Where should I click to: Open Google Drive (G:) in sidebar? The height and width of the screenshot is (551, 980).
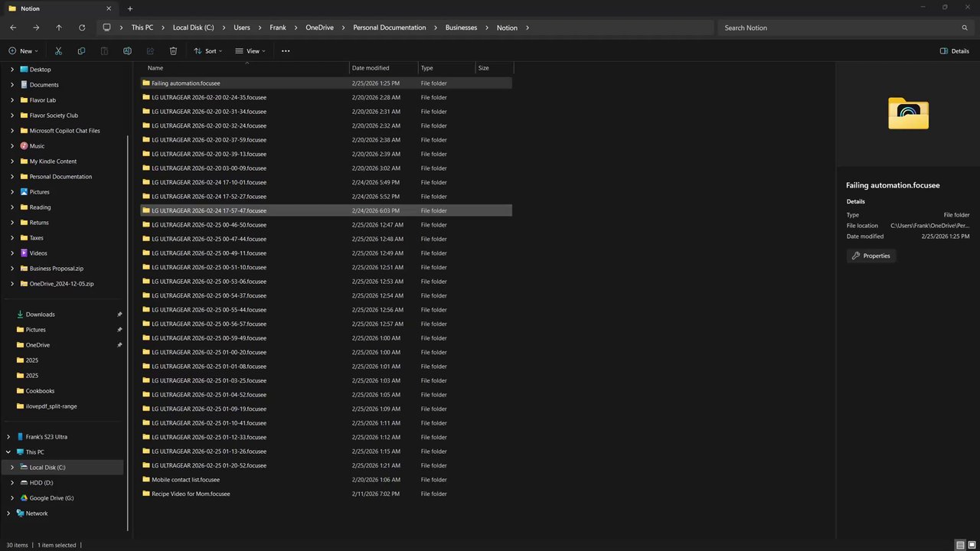click(x=51, y=498)
